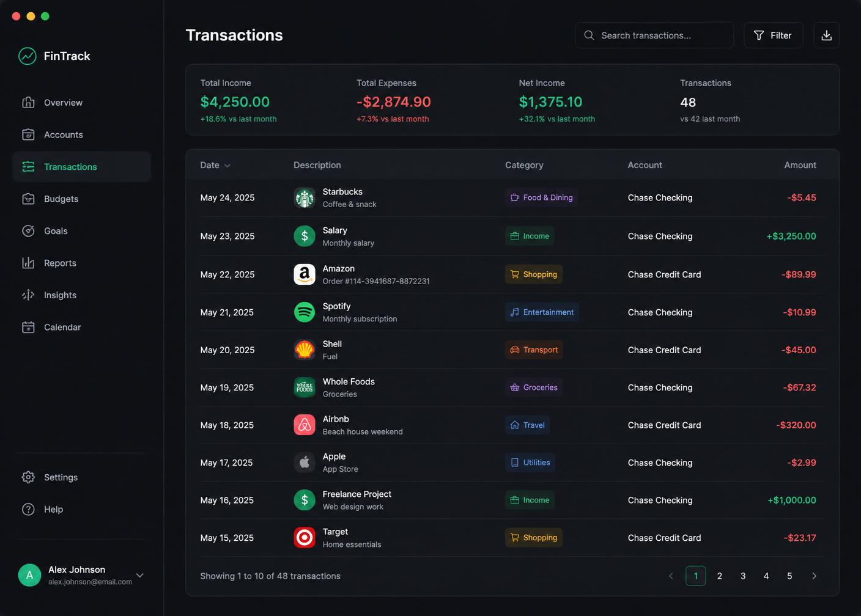Viewport: 861px width, 616px height.
Task: Click the Alex Johnson avatar
Action: pyautogui.click(x=29, y=575)
